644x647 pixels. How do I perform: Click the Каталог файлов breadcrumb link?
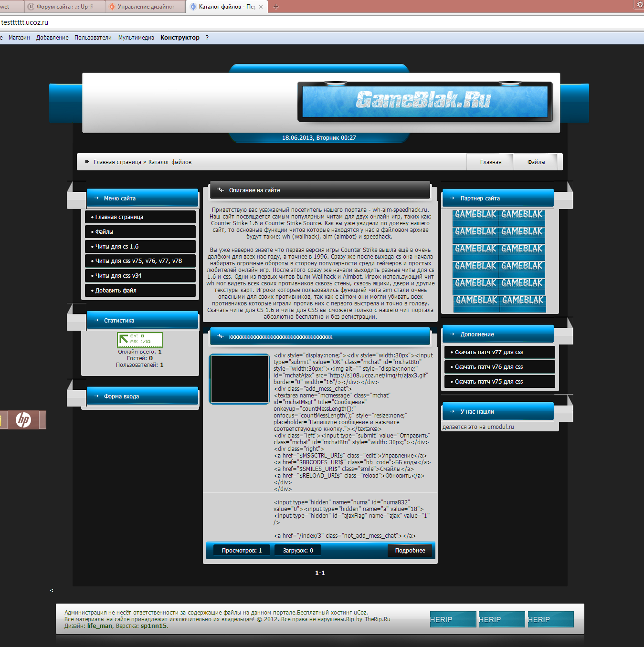(x=170, y=162)
